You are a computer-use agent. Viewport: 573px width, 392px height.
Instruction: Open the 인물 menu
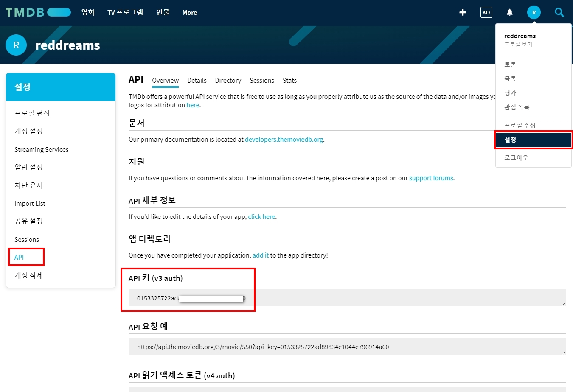point(163,12)
